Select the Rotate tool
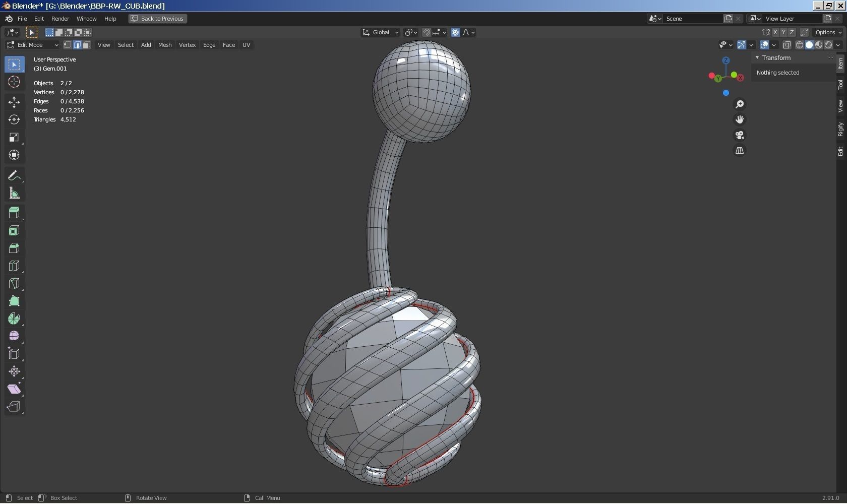Image resolution: width=847 pixels, height=504 pixels. click(x=14, y=120)
